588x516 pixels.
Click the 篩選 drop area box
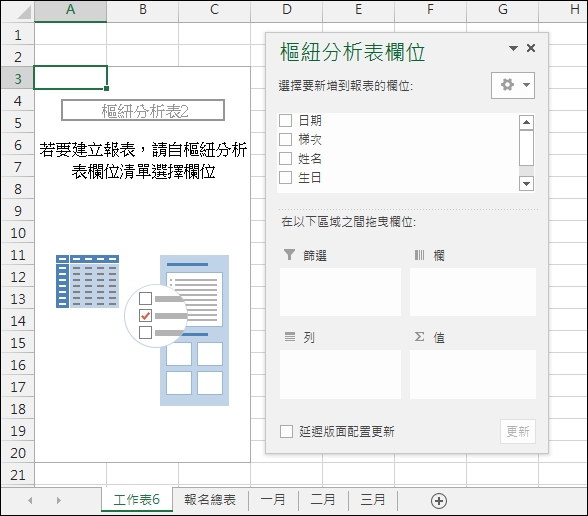click(x=340, y=292)
